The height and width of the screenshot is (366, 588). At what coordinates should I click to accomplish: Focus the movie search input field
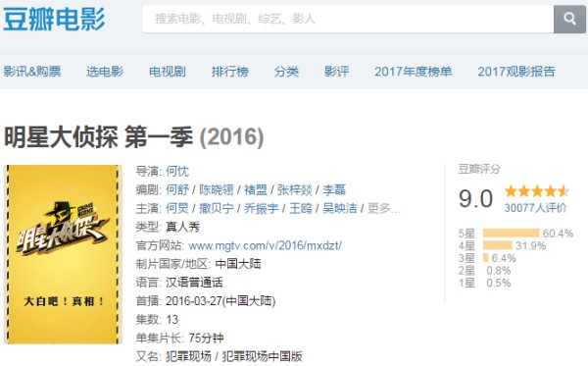[348, 19]
